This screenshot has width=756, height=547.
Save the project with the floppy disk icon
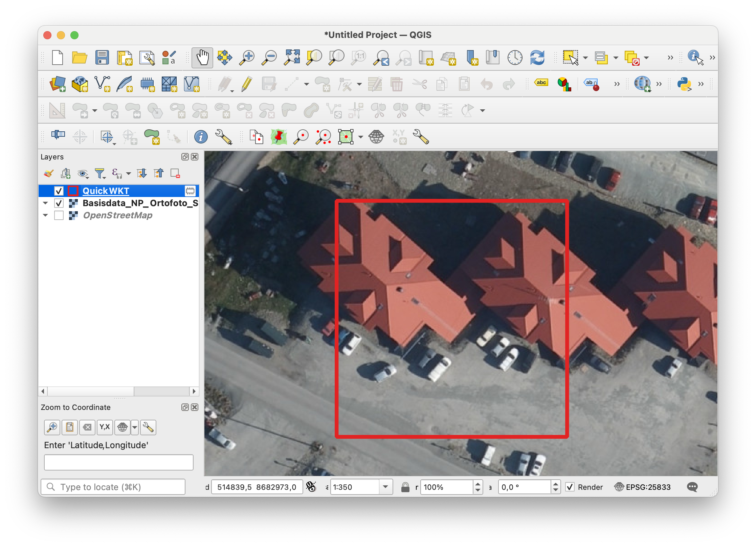(102, 58)
